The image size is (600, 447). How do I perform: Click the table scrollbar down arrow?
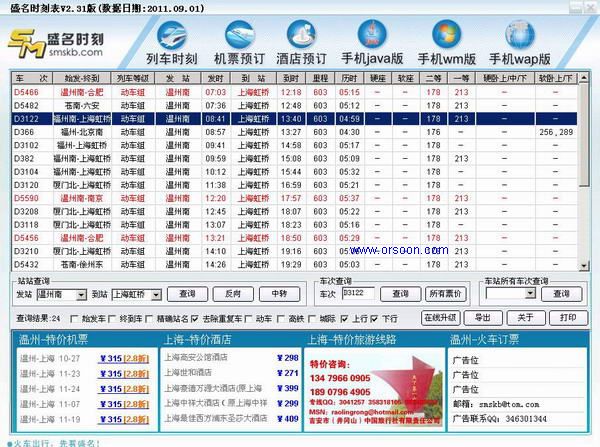click(x=584, y=266)
